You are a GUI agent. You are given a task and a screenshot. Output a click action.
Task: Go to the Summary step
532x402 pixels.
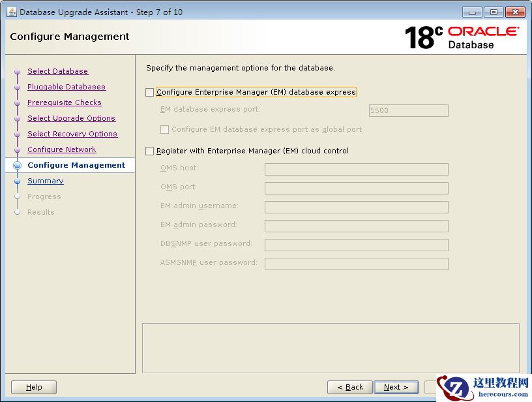(x=46, y=181)
